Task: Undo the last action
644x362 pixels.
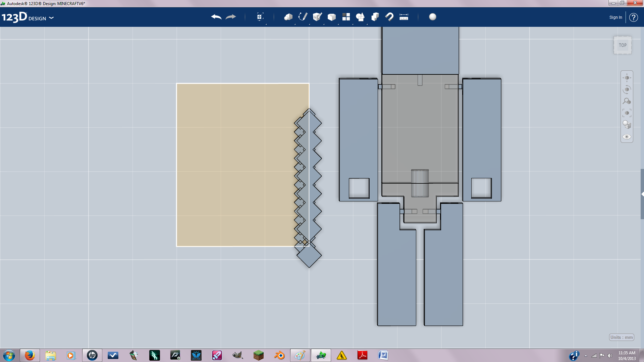Action: click(x=216, y=17)
